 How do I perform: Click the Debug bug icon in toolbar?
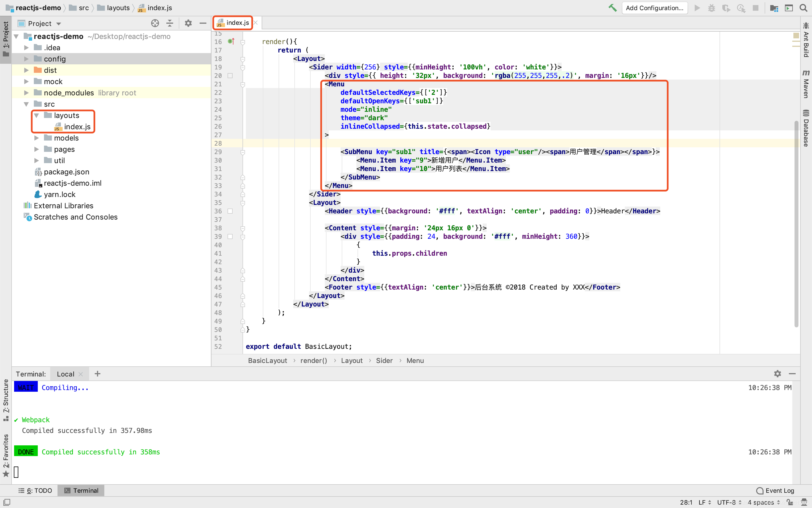pyautogui.click(x=712, y=8)
